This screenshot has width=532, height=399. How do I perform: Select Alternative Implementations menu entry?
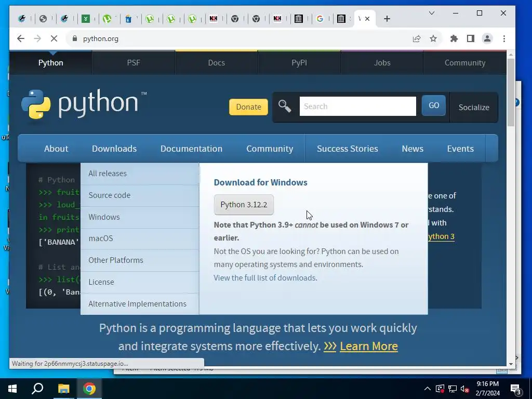click(140, 304)
